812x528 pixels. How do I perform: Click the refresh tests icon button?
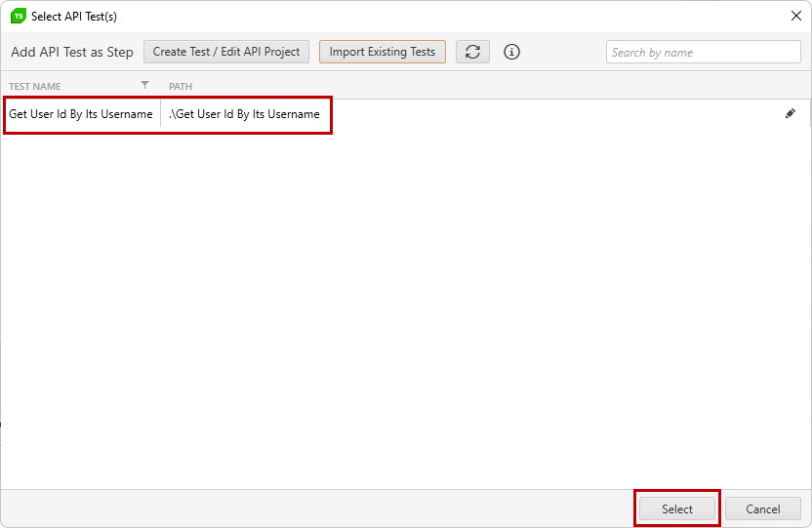tap(472, 52)
